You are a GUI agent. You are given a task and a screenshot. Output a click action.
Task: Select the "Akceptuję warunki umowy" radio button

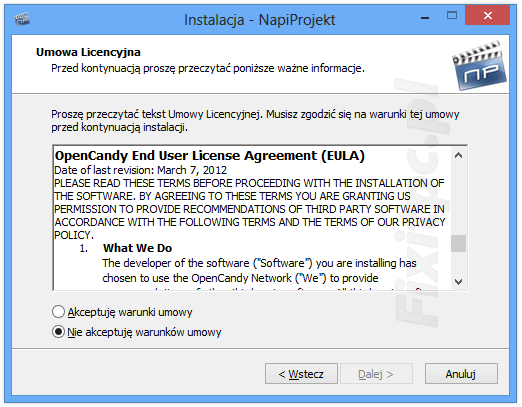58,312
